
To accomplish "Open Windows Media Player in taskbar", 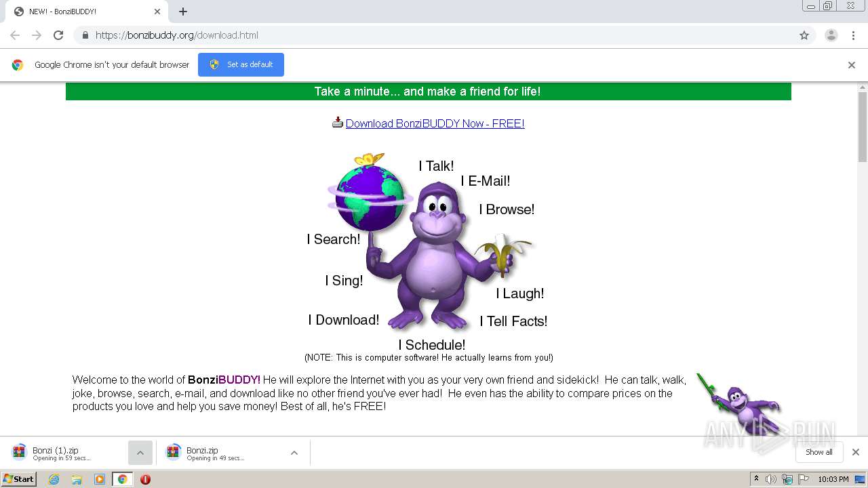I will click(x=100, y=479).
